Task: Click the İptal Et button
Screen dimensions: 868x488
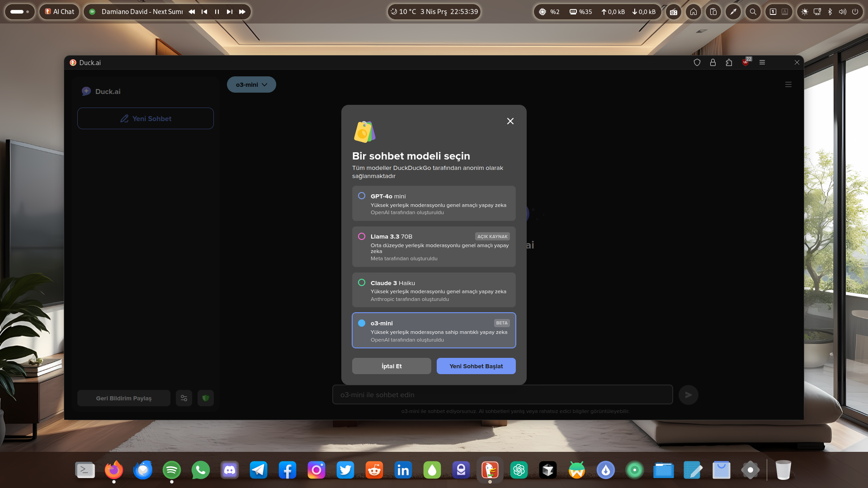Action: click(392, 366)
